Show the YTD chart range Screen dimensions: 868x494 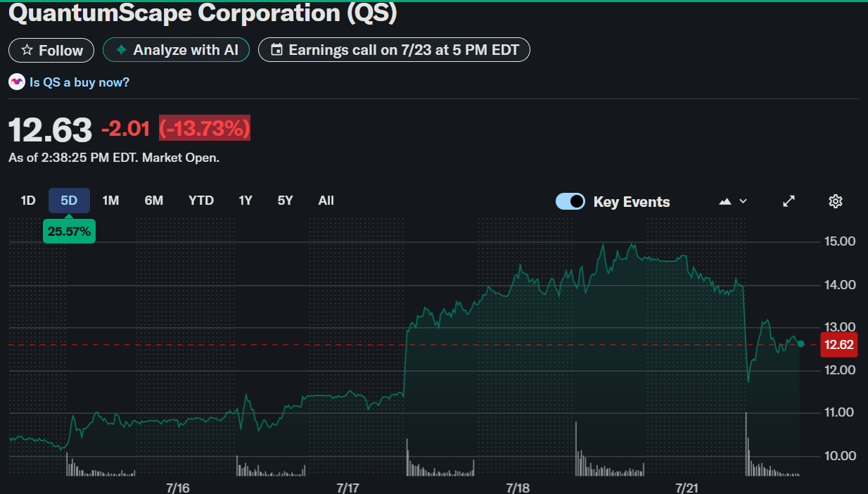tap(201, 201)
